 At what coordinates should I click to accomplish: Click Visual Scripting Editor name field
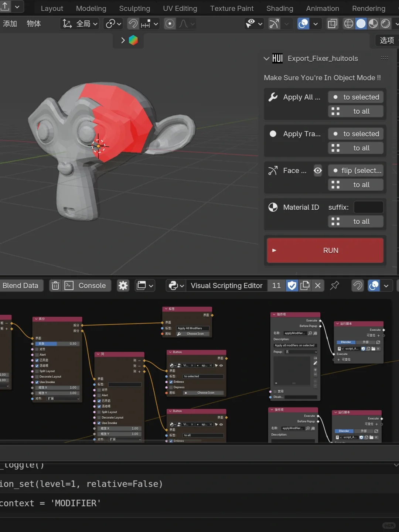(x=226, y=286)
